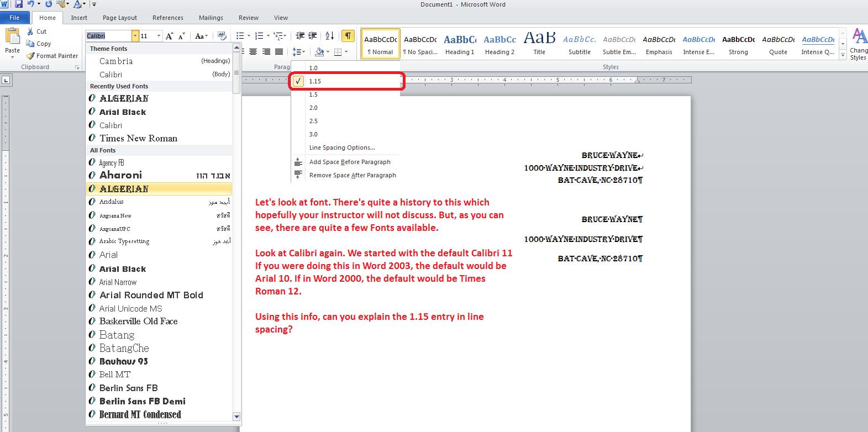Click the Line and Paragraph Spacing icon
The width and height of the screenshot is (868, 432).
[297, 52]
